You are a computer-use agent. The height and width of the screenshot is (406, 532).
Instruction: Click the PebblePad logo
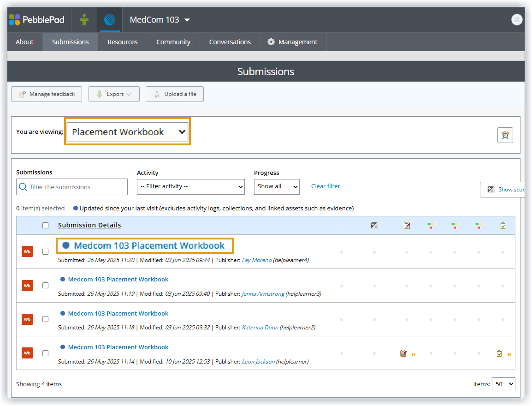coord(36,20)
